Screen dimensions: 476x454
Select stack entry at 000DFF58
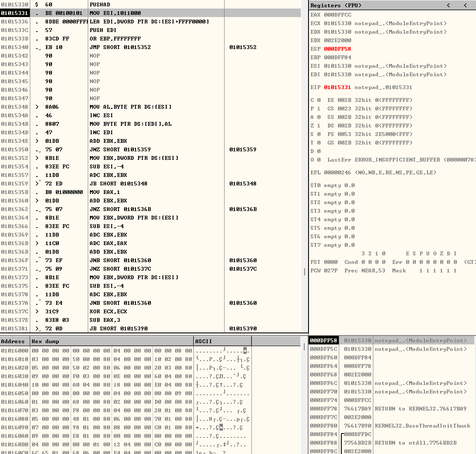(x=392, y=341)
